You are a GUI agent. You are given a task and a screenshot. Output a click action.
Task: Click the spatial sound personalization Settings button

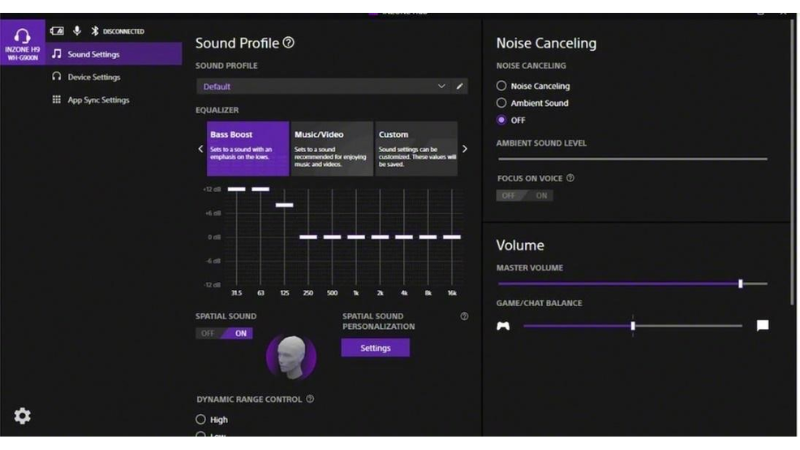[x=375, y=348]
